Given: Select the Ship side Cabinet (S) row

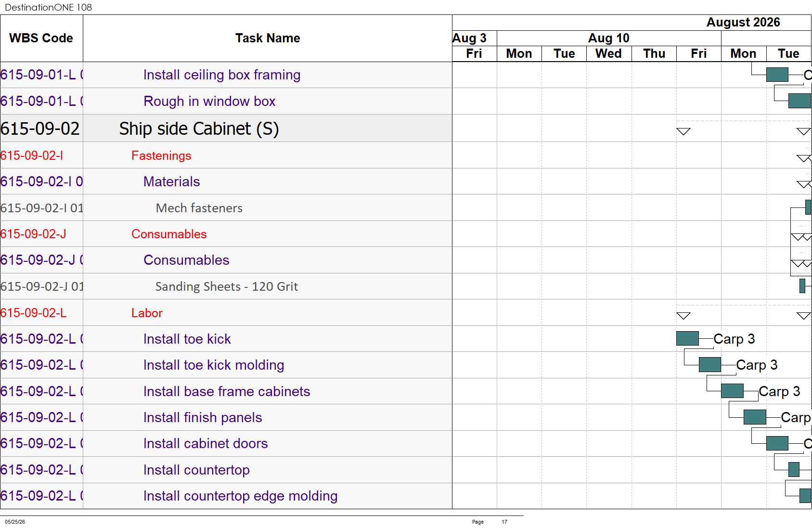Looking at the screenshot, I should [226, 129].
